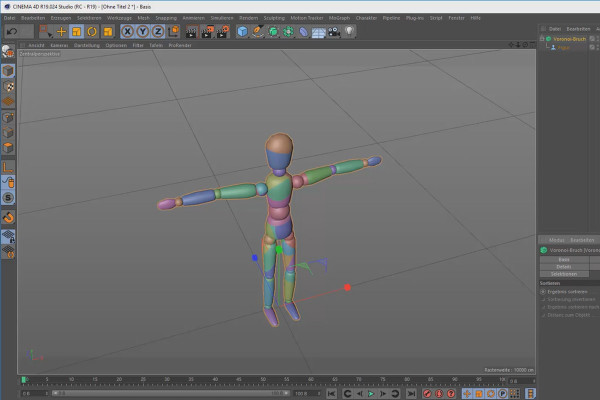
Task: Open the Sculpting menu
Action: click(274, 18)
